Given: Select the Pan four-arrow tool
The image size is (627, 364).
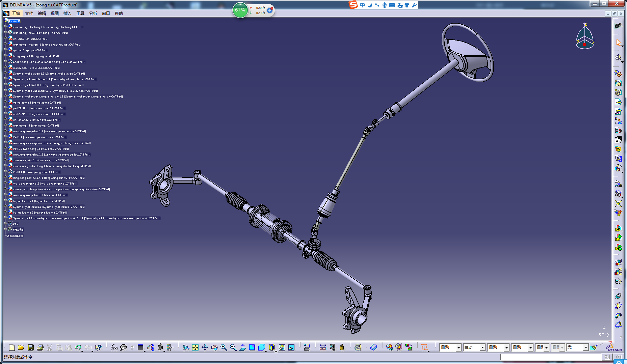Looking at the screenshot, I should 205,347.
